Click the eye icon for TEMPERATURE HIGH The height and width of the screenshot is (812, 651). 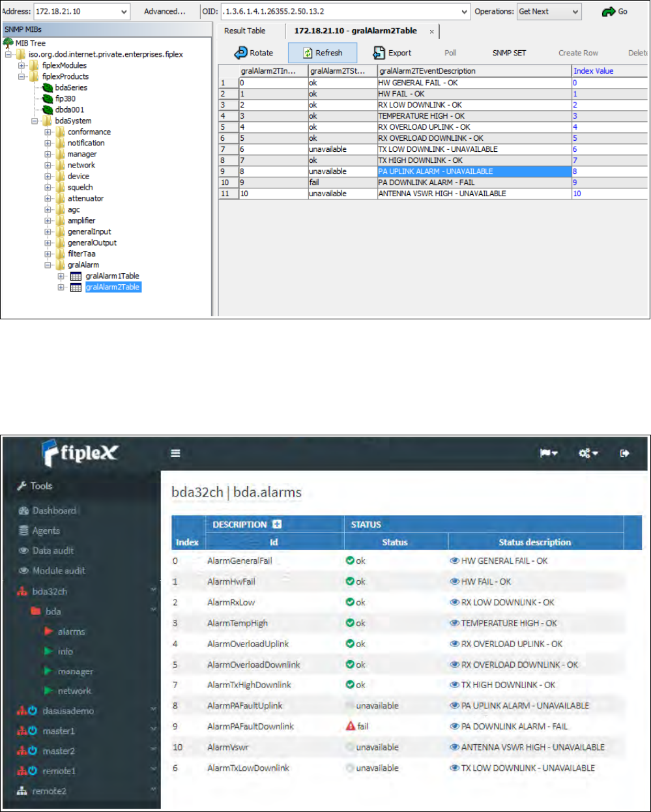(455, 623)
